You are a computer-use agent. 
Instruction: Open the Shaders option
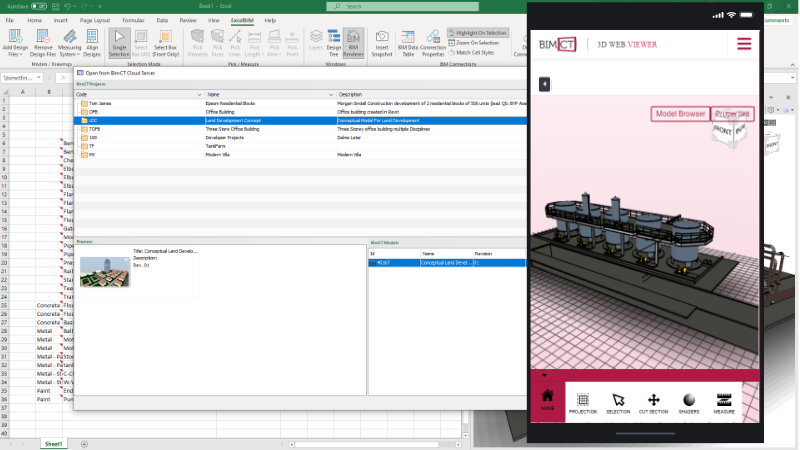[x=689, y=403]
